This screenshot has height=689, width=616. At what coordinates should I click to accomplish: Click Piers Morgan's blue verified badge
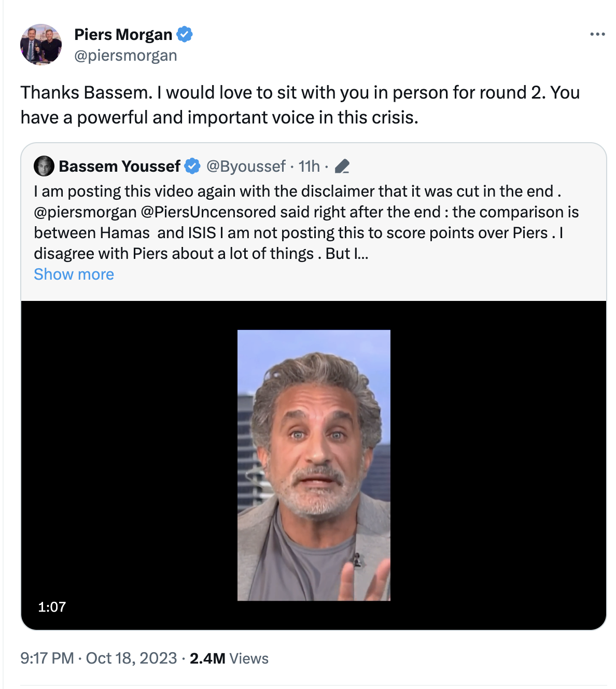(185, 34)
